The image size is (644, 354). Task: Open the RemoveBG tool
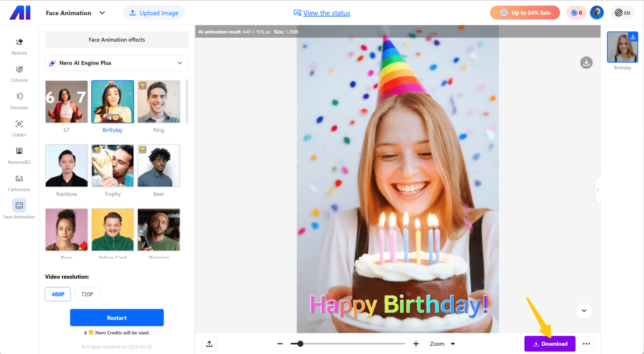(19, 155)
